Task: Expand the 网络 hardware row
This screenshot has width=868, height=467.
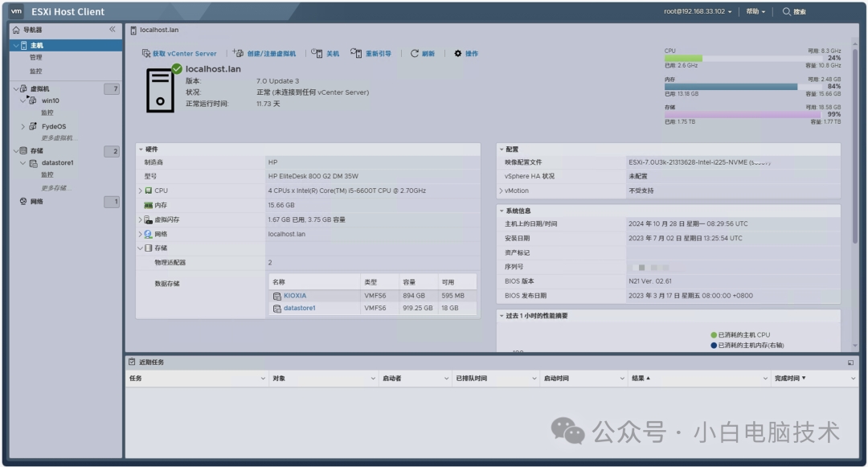Action: click(x=140, y=234)
